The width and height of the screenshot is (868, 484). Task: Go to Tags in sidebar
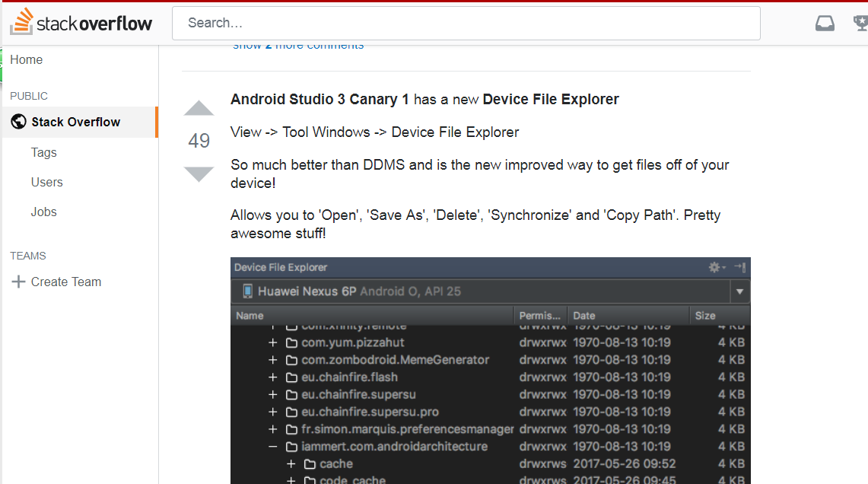43,152
